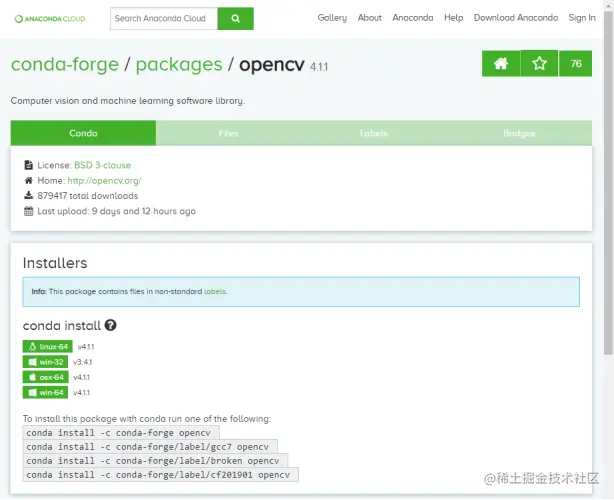Click the labels link in info box
Image resolution: width=614 pixels, height=500 pixels.
215,291
